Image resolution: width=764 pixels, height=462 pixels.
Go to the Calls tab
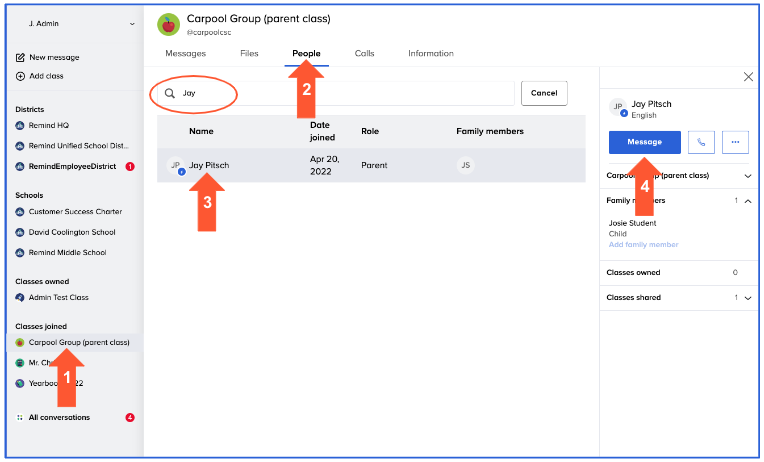point(364,54)
